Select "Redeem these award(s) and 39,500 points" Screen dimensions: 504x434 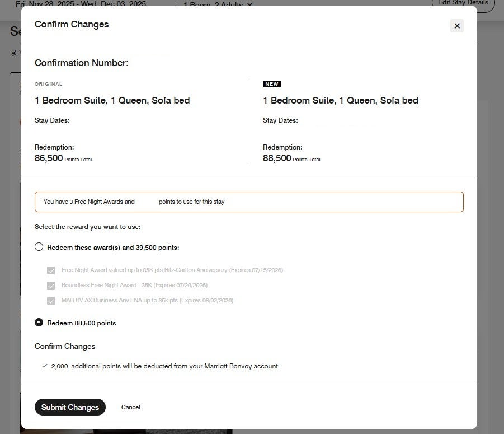coord(39,246)
